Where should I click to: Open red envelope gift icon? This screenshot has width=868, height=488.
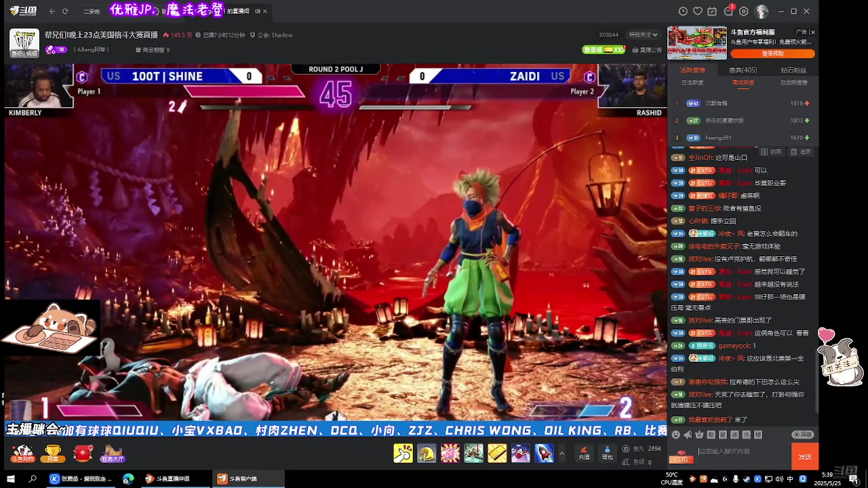pyautogui.click(x=83, y=453)
